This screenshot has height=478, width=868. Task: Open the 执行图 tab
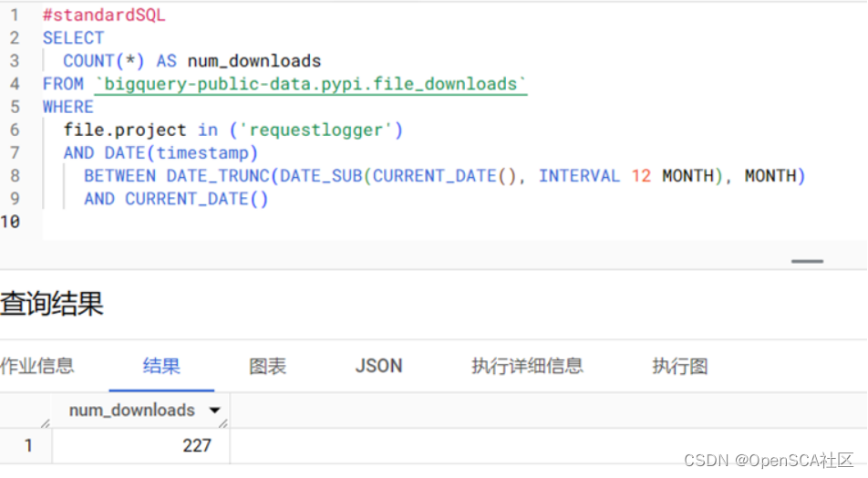[x=680, y=366]
